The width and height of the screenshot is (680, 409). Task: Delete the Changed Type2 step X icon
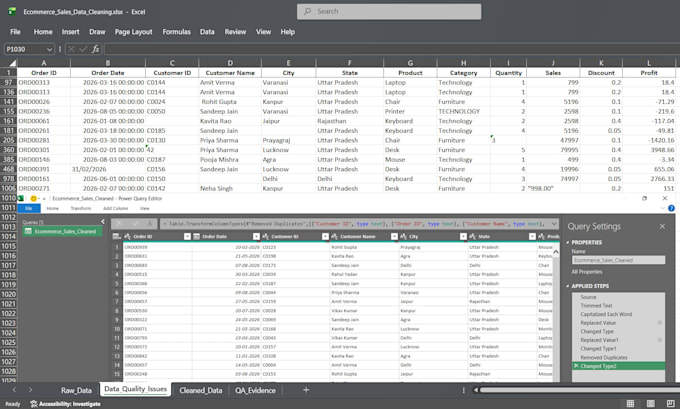coord(576,366)
